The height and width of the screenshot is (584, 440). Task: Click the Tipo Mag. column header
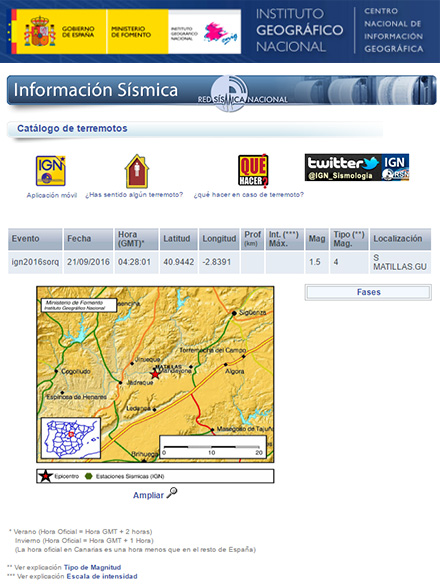pos(349,239)
